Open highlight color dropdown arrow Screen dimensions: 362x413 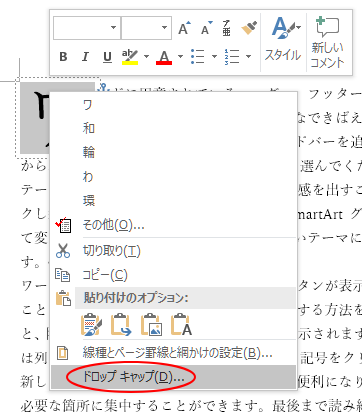pos(146,57)
